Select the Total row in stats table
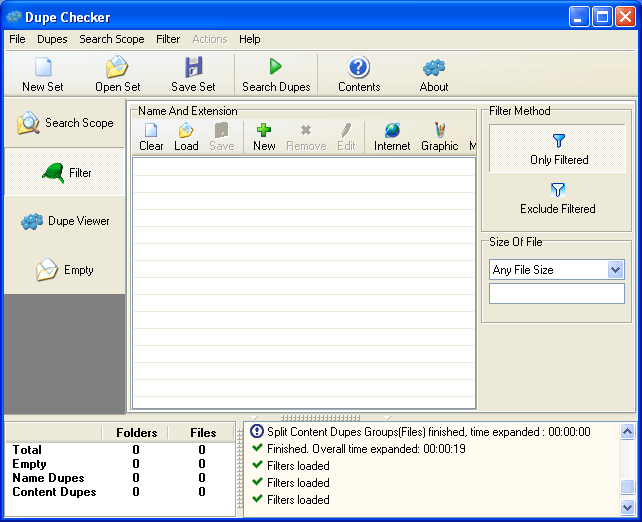This screenshot has width=642, height=522. click(x=120, y=450)
